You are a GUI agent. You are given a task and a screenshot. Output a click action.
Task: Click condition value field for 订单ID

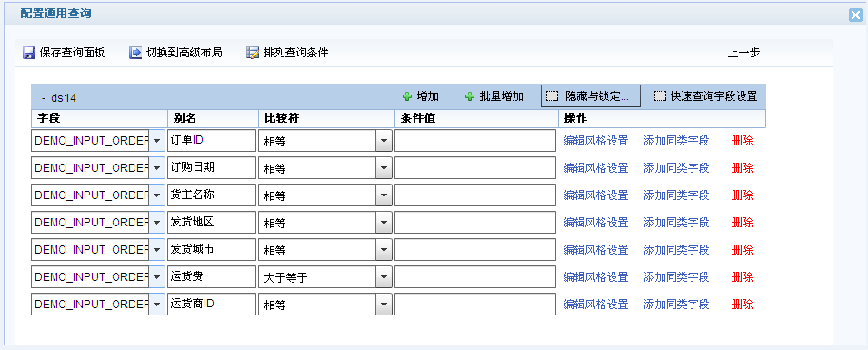475,141
